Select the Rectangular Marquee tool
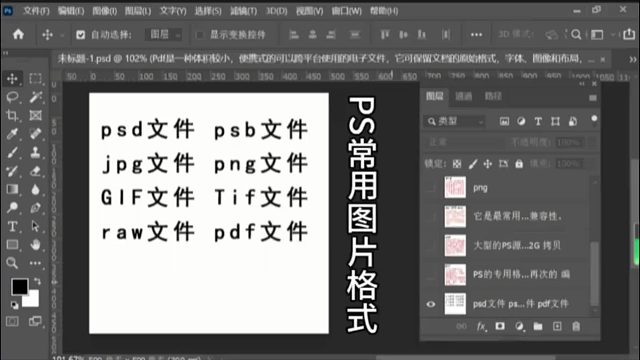The image size is (640, 360). (x=36, y=78)
